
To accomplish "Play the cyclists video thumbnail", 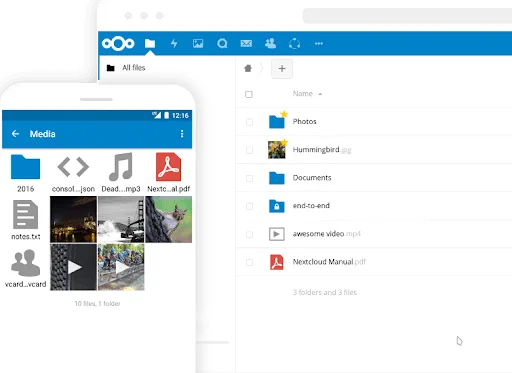I will (x=121, y=267).
